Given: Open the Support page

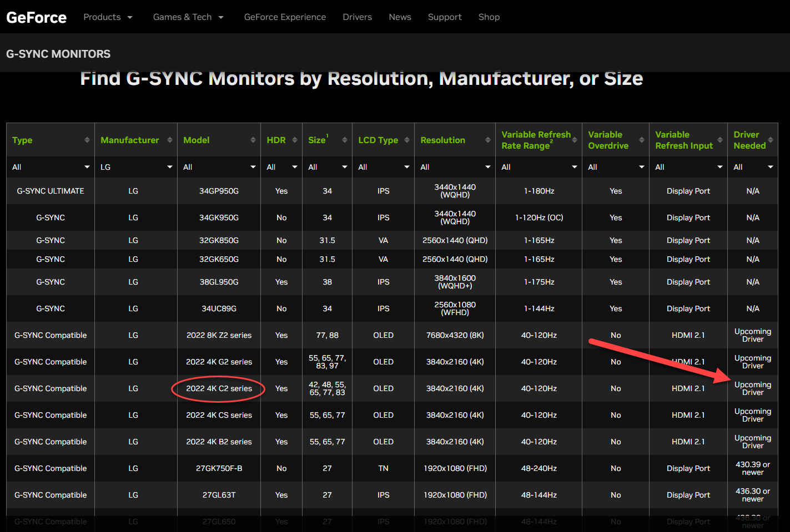Looking at the screenshot, I should click(x=445, y=17).
